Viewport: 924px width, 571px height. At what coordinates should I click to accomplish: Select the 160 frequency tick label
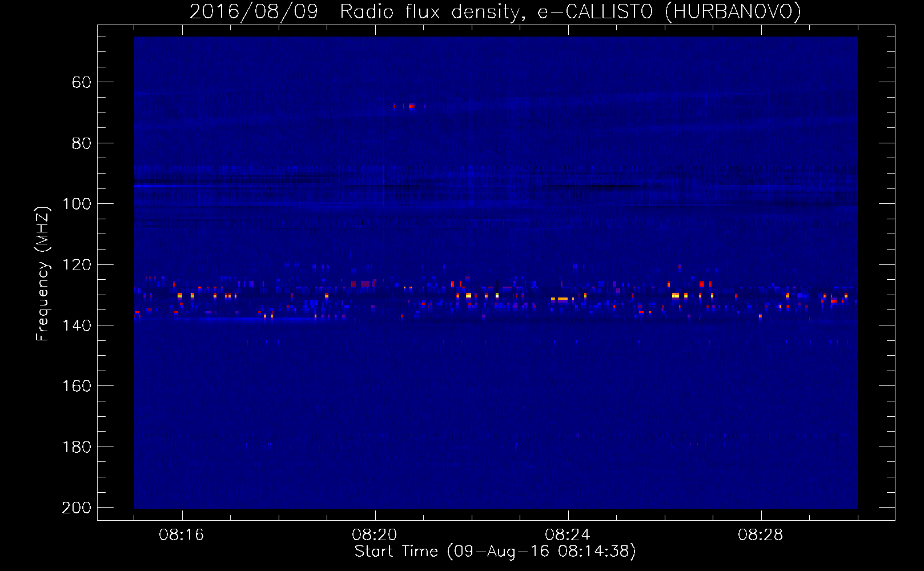pyautogui.click(x=77, y=386)
